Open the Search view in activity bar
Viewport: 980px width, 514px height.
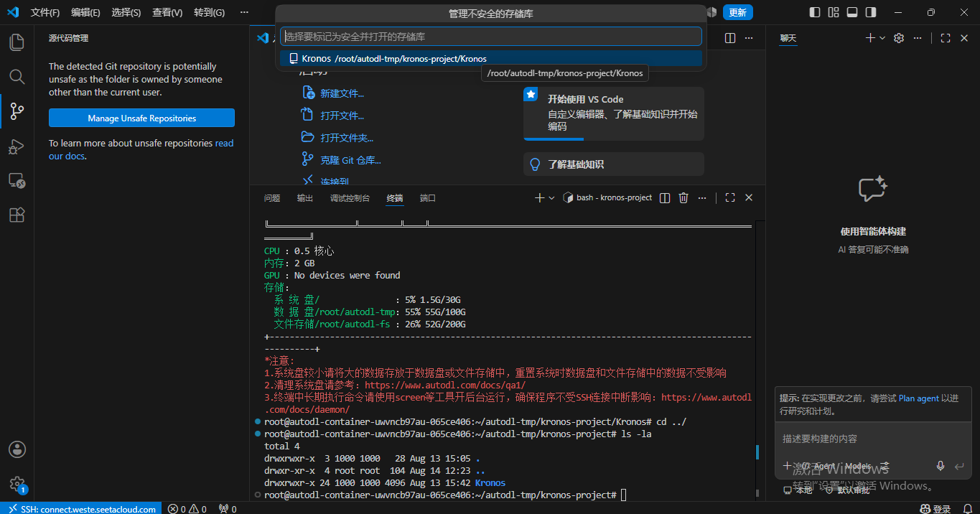(17, 76)
